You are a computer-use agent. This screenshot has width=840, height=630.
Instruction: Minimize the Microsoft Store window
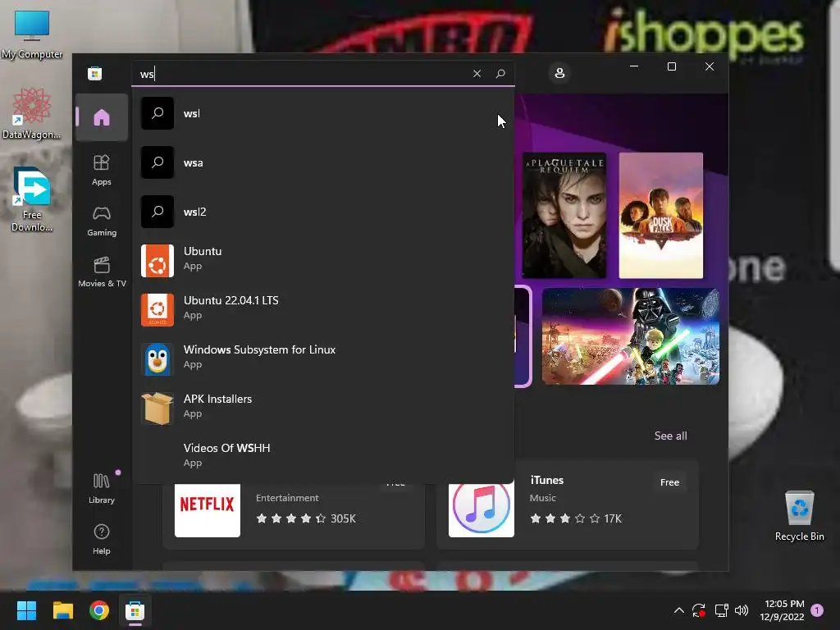(634, 66)
